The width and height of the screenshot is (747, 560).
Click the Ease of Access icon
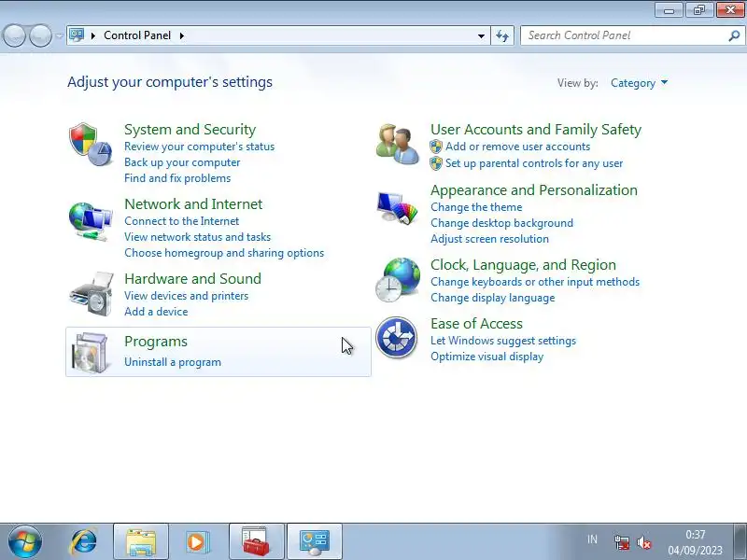coord(396,338)
